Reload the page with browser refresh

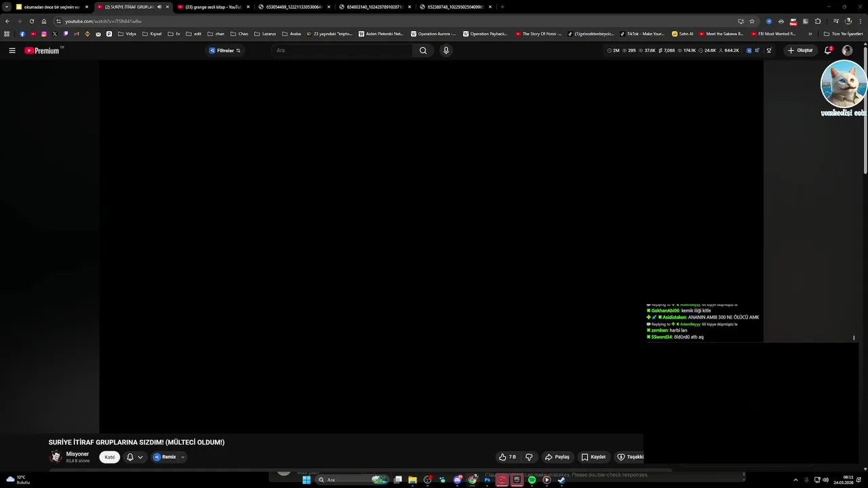point(31,21)
